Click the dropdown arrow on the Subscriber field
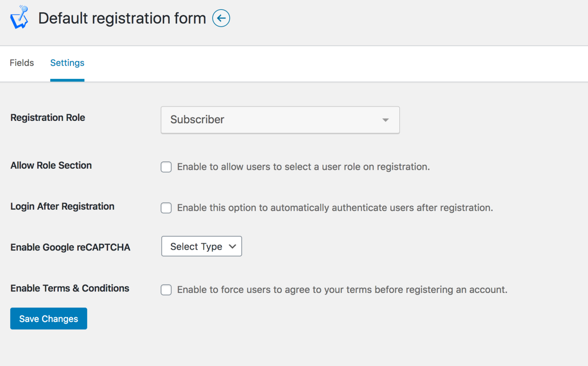The width and height of the screenshot is (588, 366). 385,120
